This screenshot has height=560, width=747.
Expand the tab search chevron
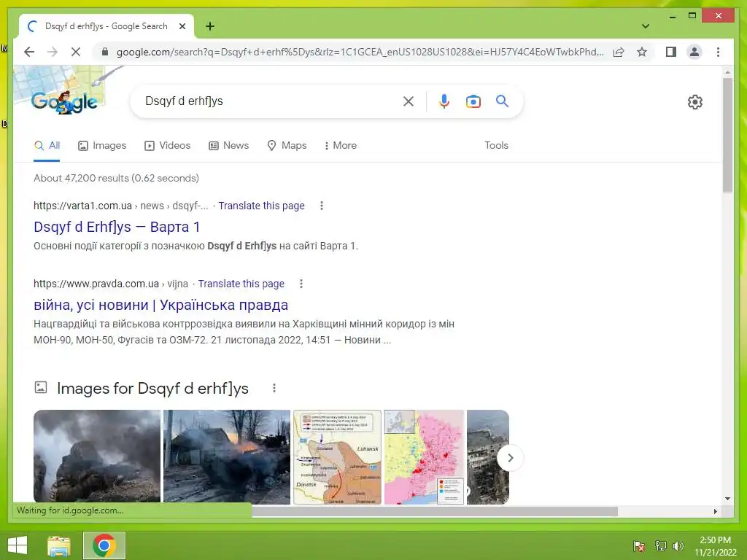click(646, 26)
